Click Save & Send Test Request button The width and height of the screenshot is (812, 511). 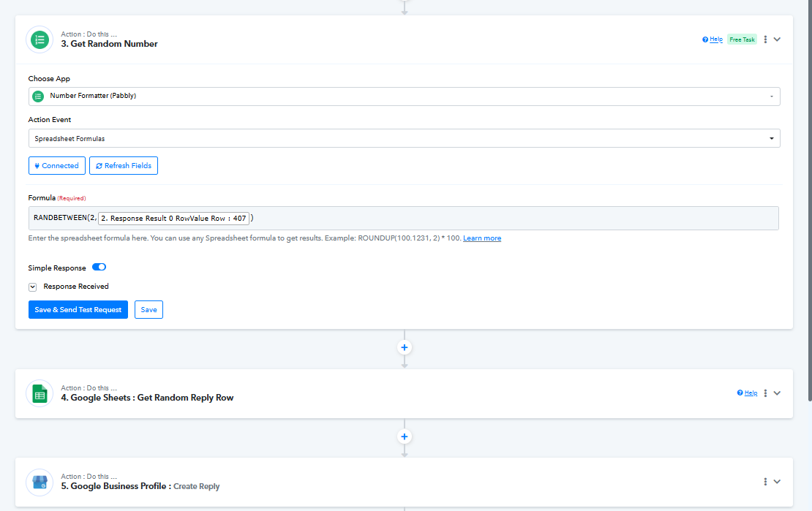click(x=78, y=310)
